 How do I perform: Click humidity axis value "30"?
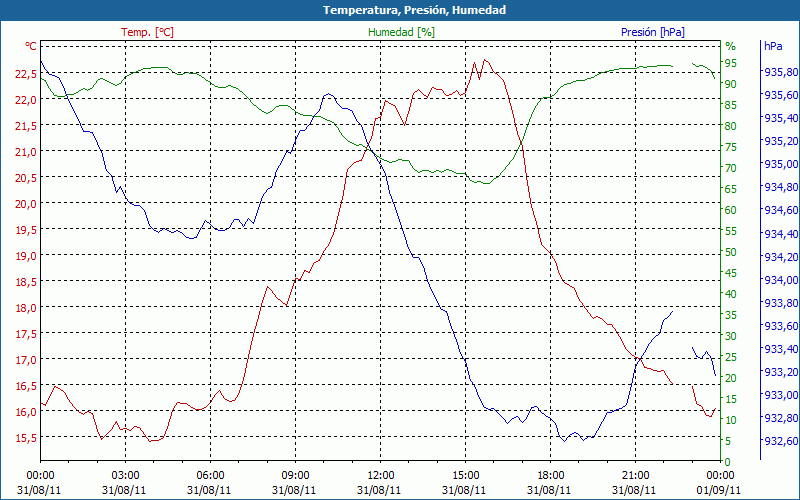click(731, 336)
